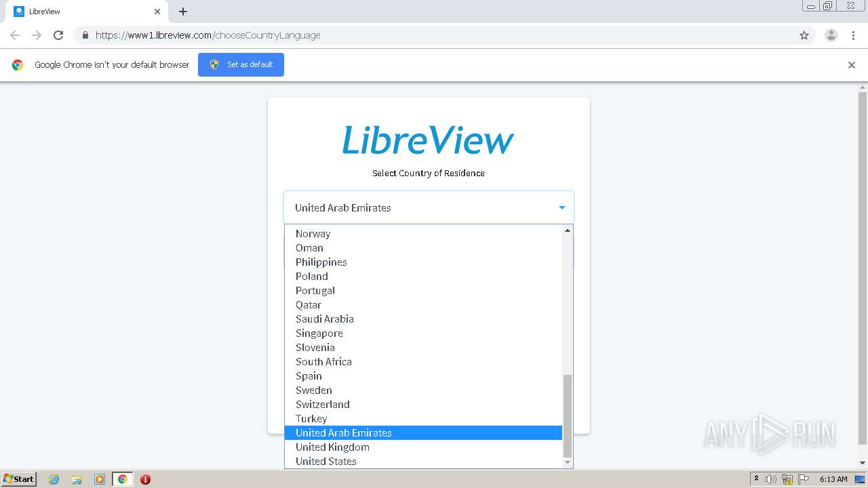Pick Saudi Arabia from the list
This screenshot has width=868, height=488.
pyautogui.click(x=423, y=319)
